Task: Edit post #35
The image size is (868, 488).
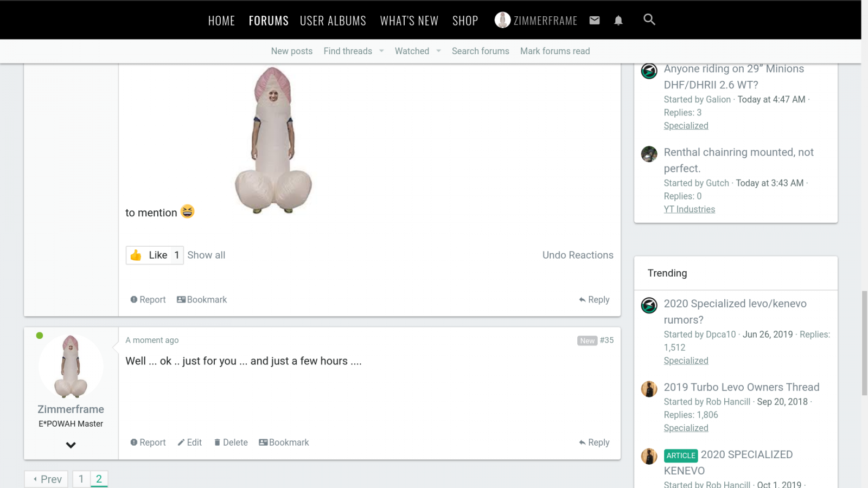Action: click(x=190, y=442)
